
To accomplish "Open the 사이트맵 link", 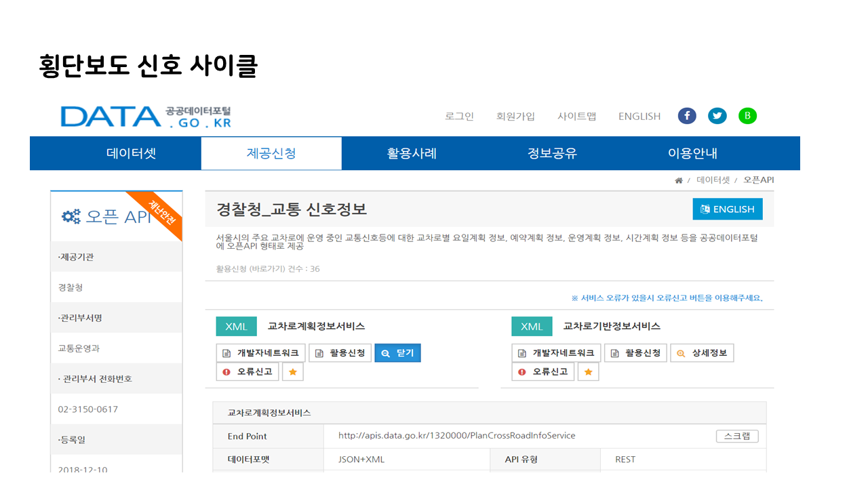I will 576,117.
